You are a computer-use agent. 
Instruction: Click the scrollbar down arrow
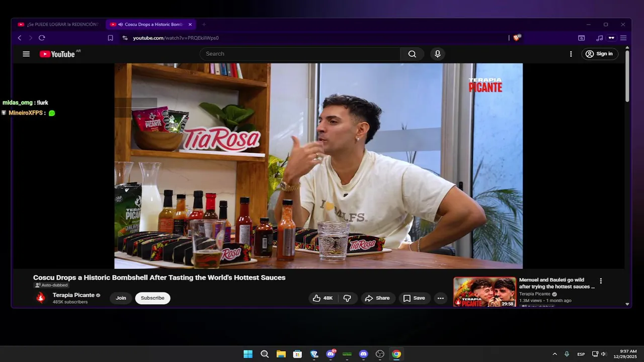627,304
